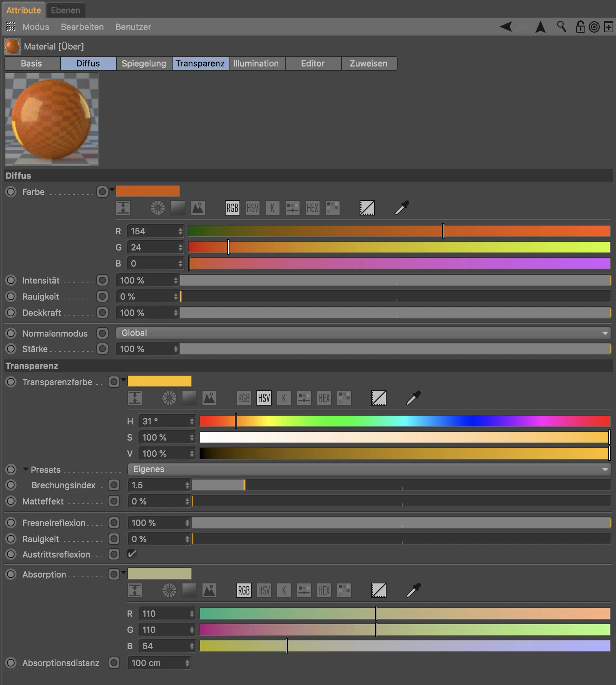Toggle animation dot for Farbe
The image size is (616, 685).
pos(11,192)
